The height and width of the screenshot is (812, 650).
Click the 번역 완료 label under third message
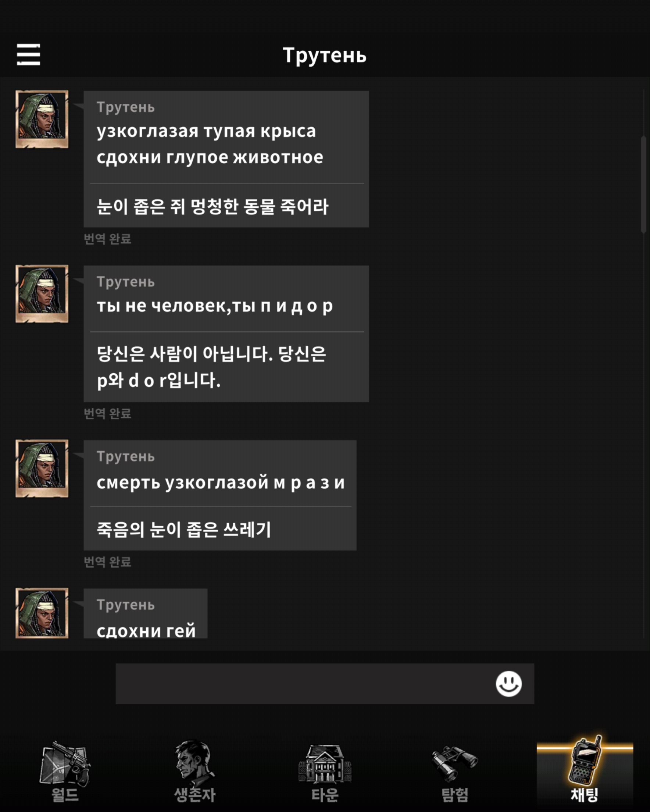(x=107, y=562)
